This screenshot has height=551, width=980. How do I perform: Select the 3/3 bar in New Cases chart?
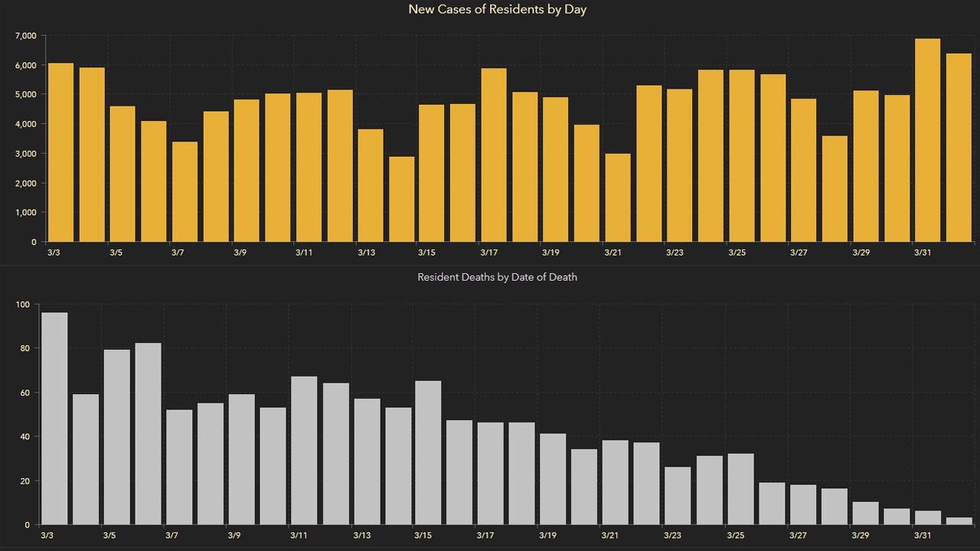click(x=60, y=152)
